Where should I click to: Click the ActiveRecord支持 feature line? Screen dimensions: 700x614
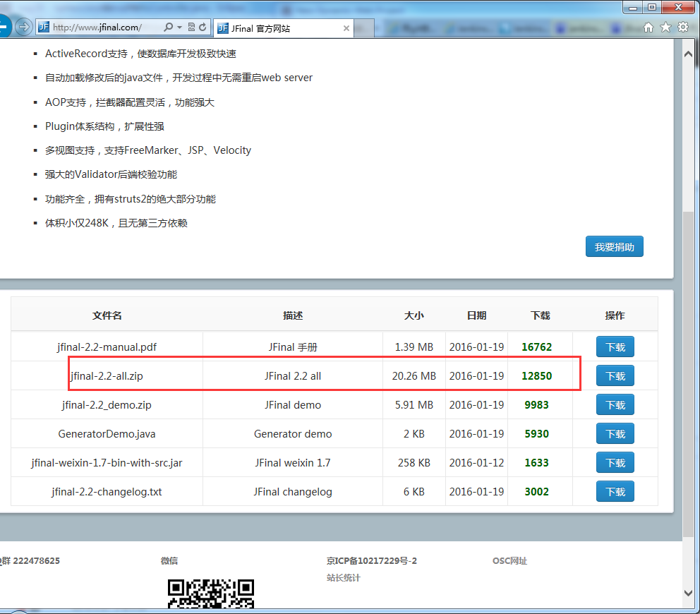coord(140,54)
